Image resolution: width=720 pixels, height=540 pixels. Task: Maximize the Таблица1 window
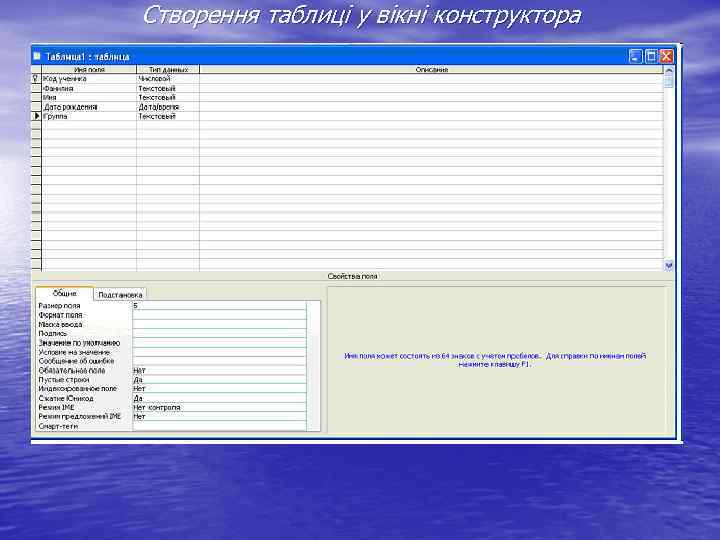651,56
